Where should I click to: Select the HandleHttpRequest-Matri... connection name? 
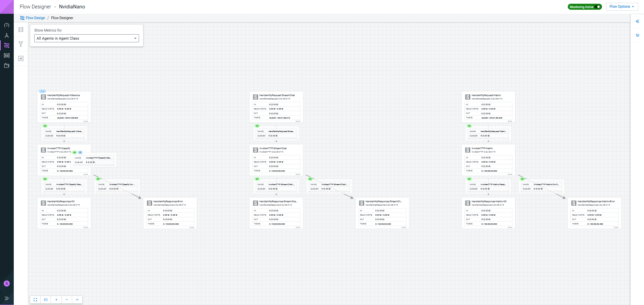pos(494,131)
